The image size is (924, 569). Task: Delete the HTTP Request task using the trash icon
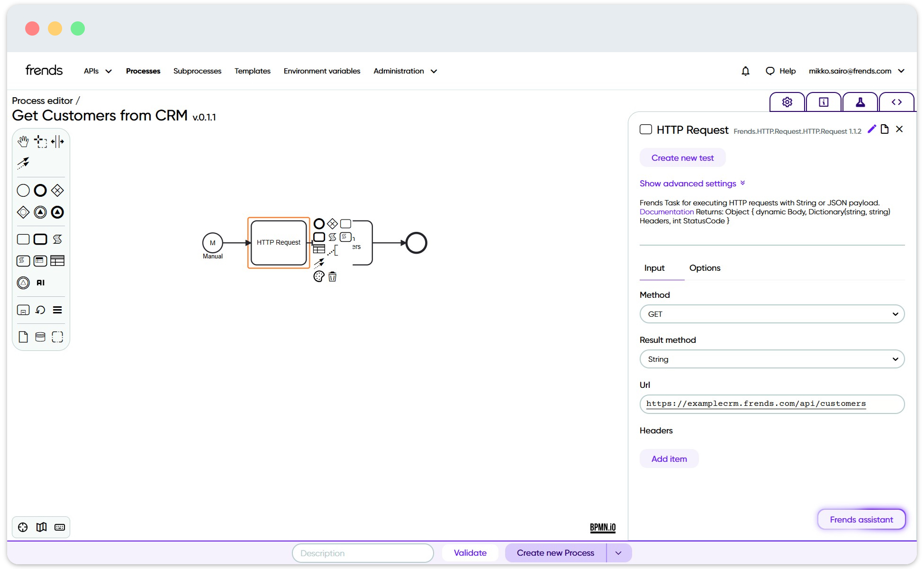(x=332, y=276)
